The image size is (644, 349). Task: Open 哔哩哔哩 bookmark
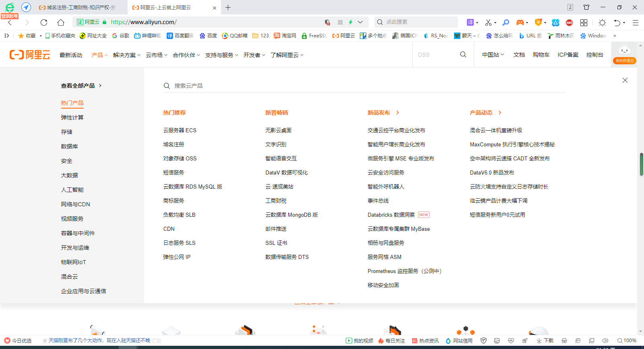(147, 36)
